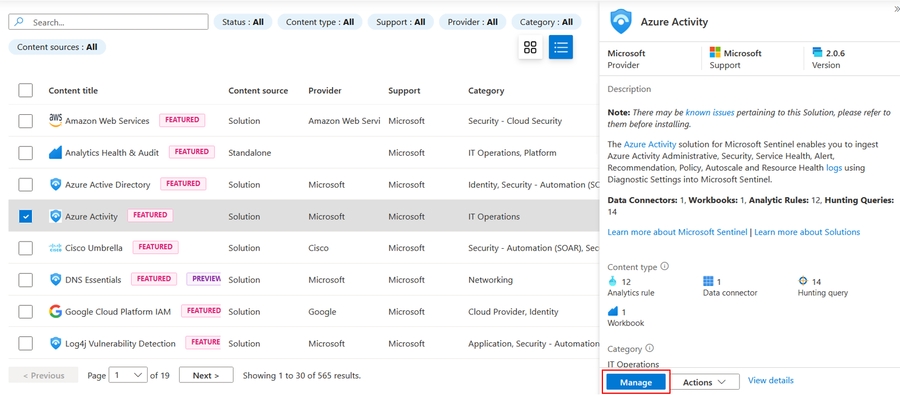The image size is (900, 395).
Task: Click the search magnifier icon
Action: click(x=19, y=22)
